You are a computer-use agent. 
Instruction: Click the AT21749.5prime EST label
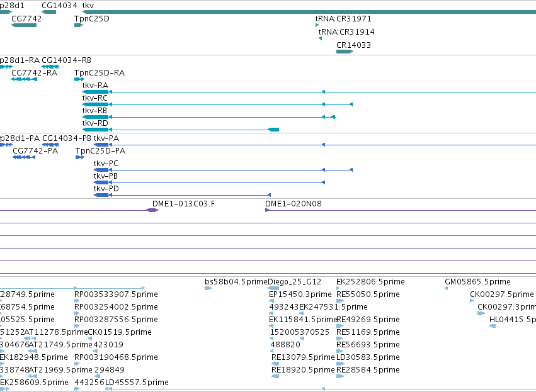coord(60,345)
